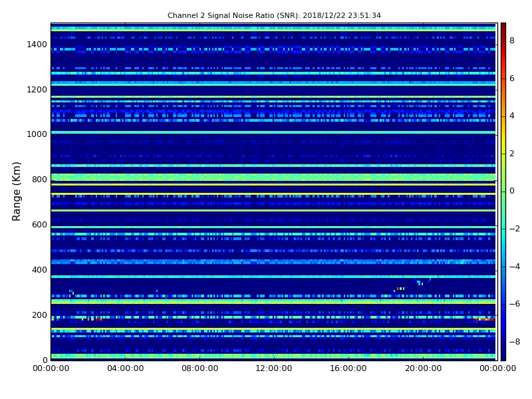Click the colorbar label 2
This screenshot has width=532, height=399.
(x=512, y=154)
